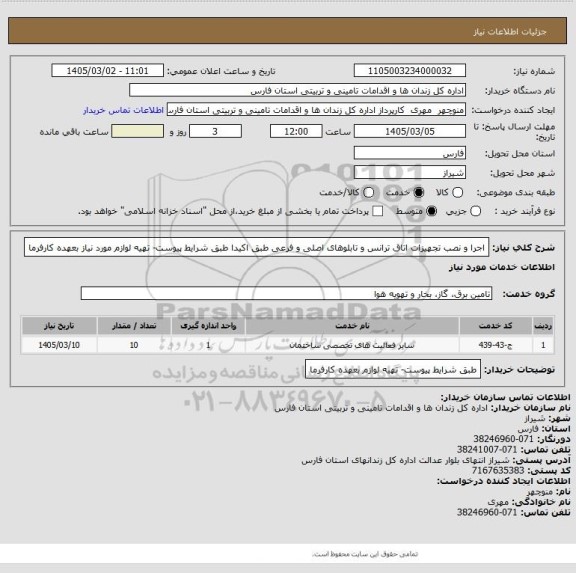Choose the جزیی purchase type radio
Screen dimensions: 576x573
pos(475,211)
